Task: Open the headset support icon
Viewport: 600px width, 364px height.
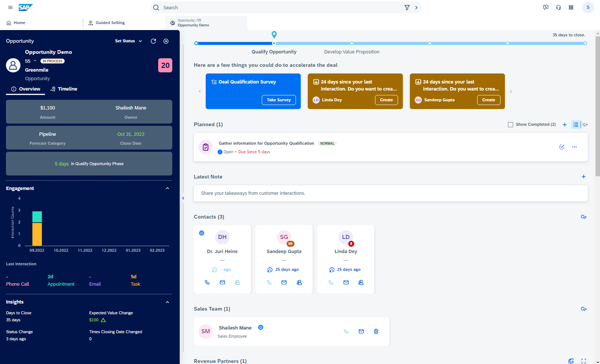Action: click(x=558, y=7)
